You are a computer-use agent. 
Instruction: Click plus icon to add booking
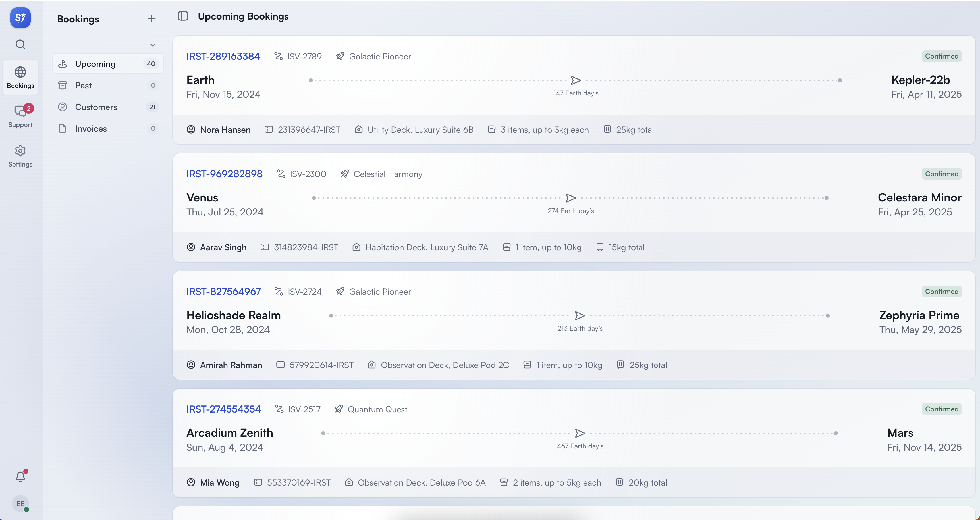click(x=151, y=19)
